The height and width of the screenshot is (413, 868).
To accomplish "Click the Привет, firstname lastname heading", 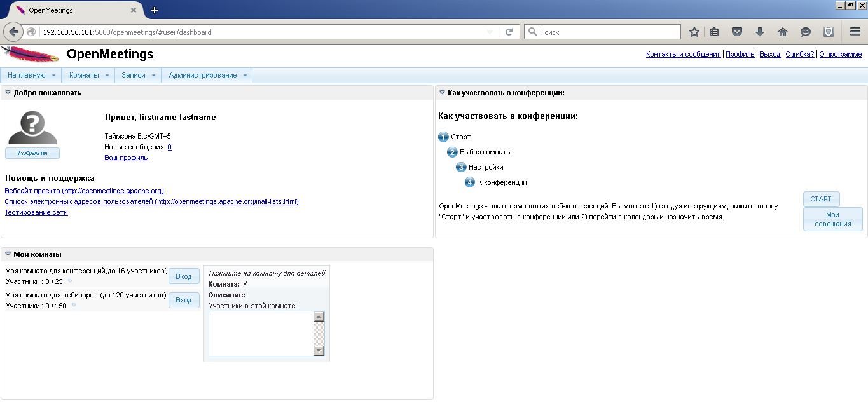I will click(x=160, y=117).
